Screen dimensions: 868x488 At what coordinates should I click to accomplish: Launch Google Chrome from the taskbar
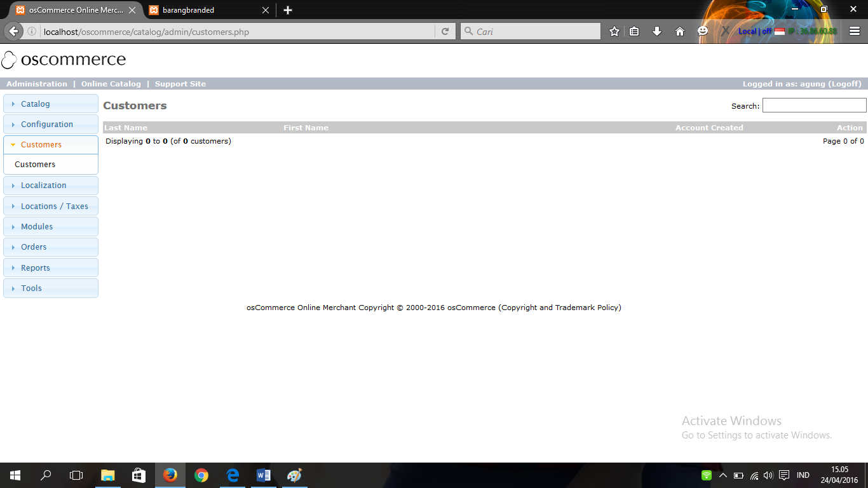click(201, 475)
